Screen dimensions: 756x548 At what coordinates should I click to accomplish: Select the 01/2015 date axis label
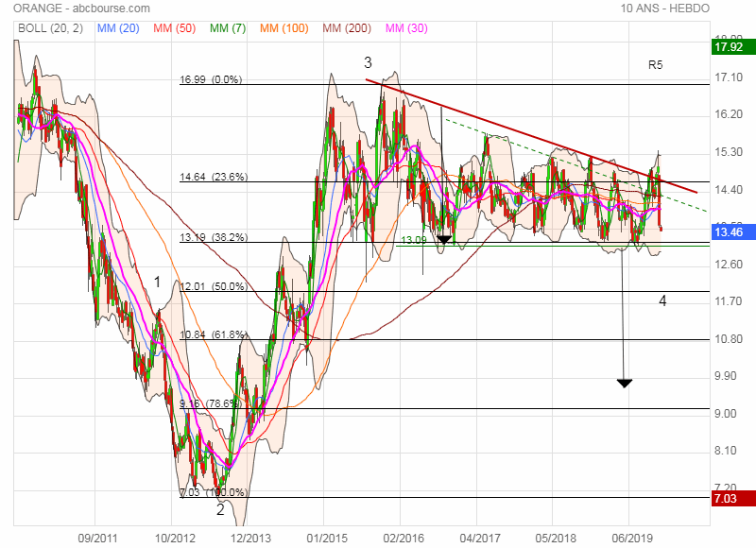(327, 538)
